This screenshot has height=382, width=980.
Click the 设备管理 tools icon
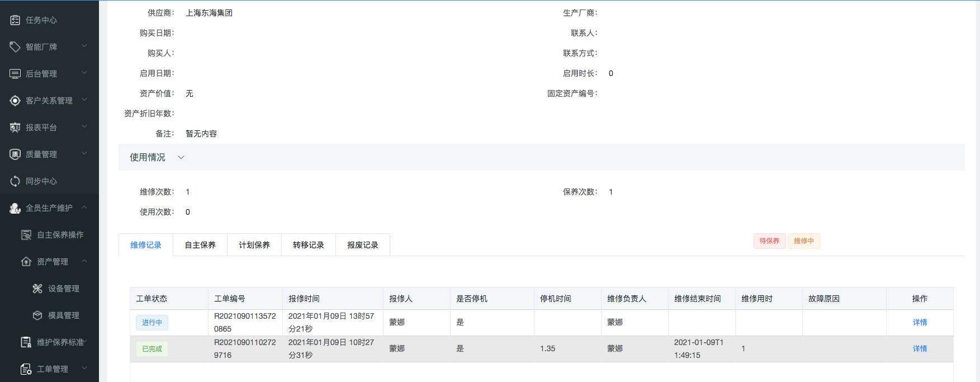click(x=37, y=289)
